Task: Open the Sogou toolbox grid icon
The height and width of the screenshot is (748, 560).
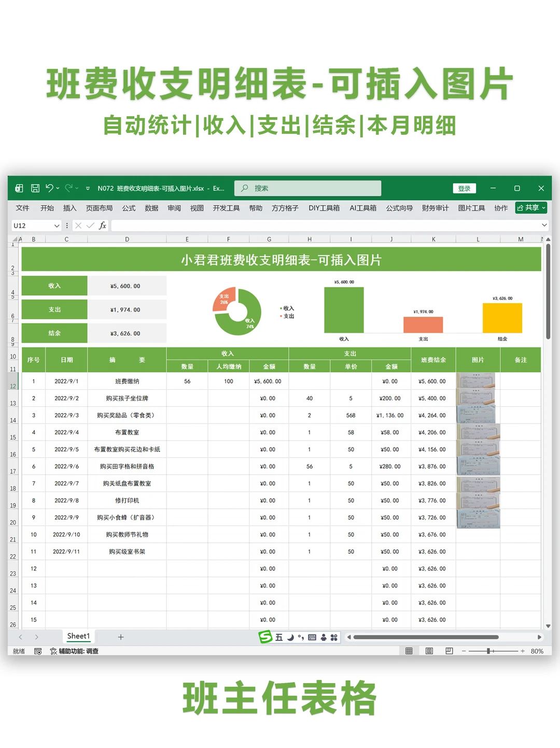Action: click(x=334, y=637)
